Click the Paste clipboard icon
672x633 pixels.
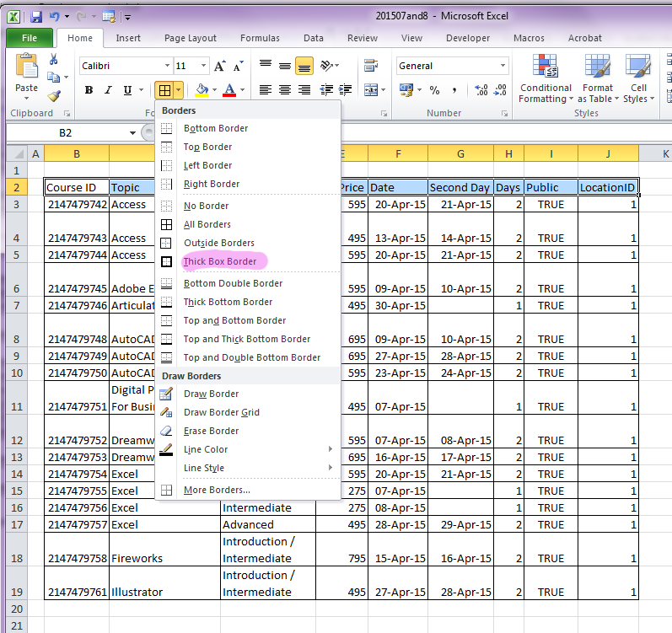[27, 66]
